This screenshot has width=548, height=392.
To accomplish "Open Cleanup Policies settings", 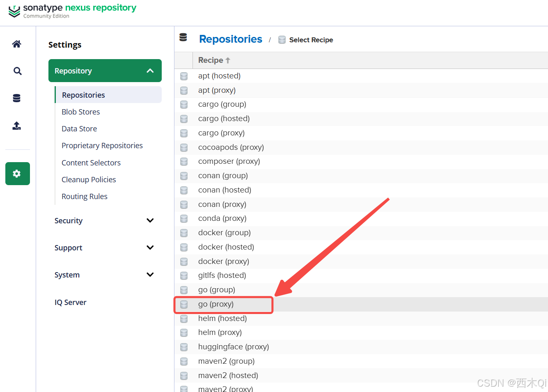I will [x=89, y=180].
